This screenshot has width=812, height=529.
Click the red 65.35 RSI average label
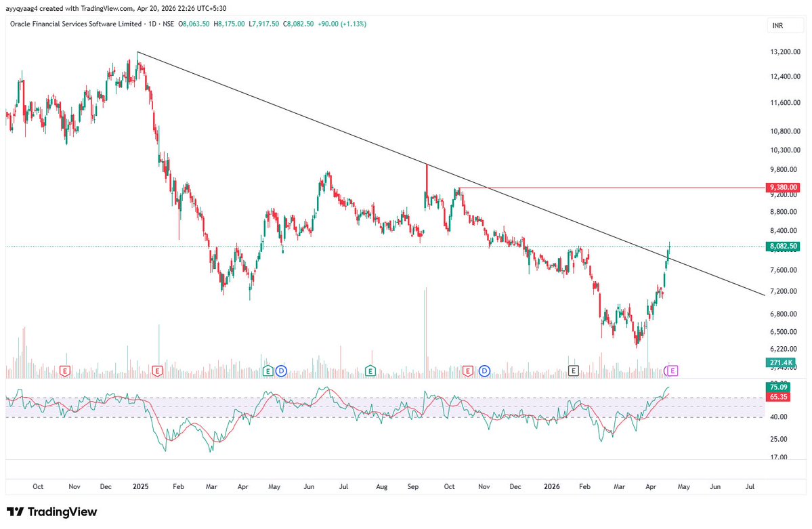tap(778, 397)
